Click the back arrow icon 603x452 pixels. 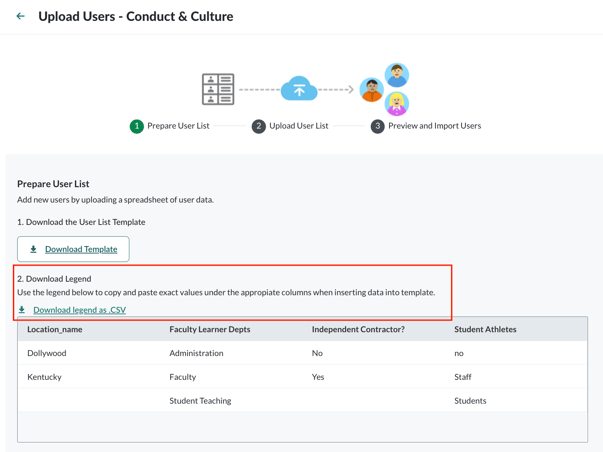click(20, 16)
